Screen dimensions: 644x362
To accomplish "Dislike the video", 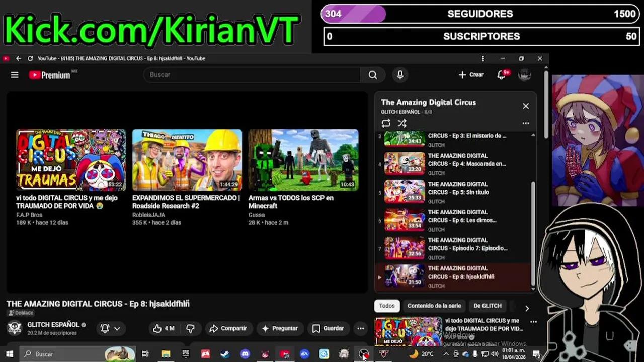I will coord(191,328).
